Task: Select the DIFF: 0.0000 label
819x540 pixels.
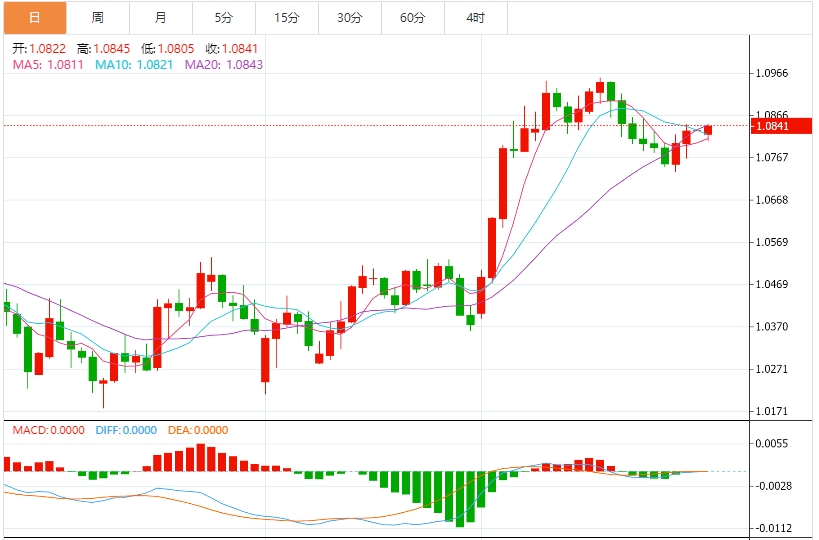Action: (x=126, y=430)
